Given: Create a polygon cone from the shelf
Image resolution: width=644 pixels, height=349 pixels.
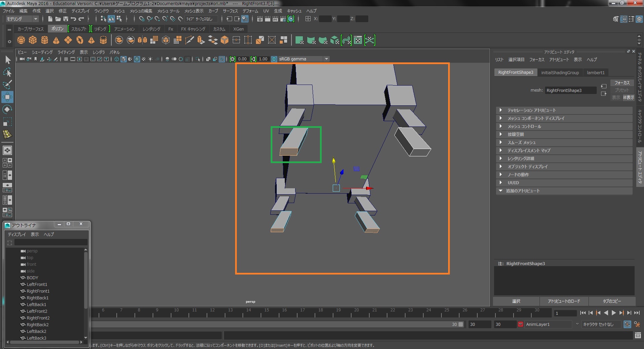Looking at the screenshot, I should (56, 40).
